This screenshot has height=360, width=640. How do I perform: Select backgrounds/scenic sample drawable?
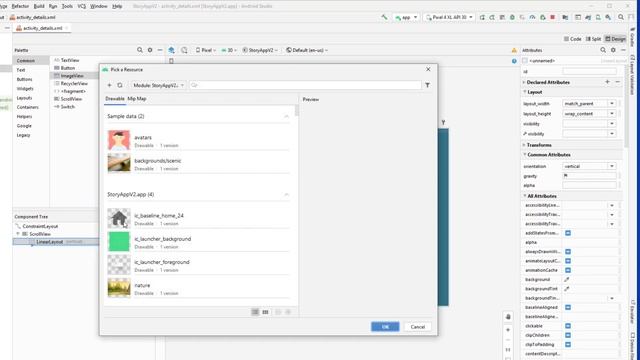(x=198, y=164)
